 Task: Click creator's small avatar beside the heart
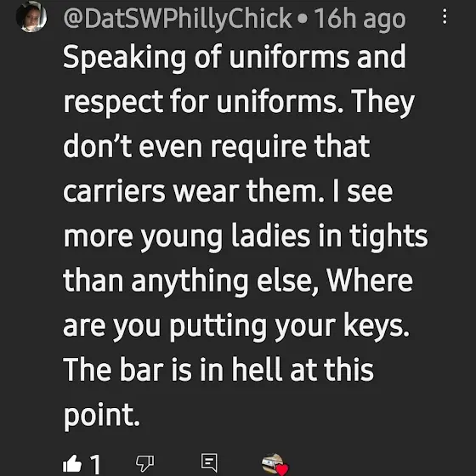click(272, 463)
